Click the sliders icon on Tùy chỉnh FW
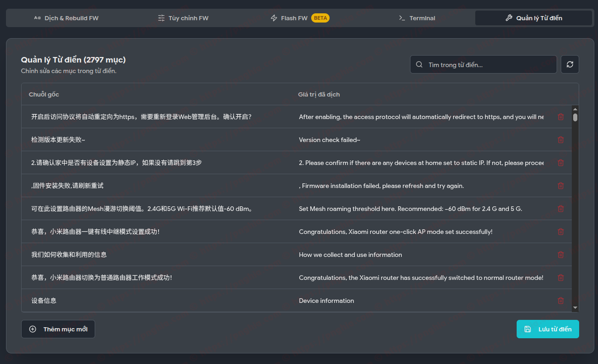 (x=161, y=18)
